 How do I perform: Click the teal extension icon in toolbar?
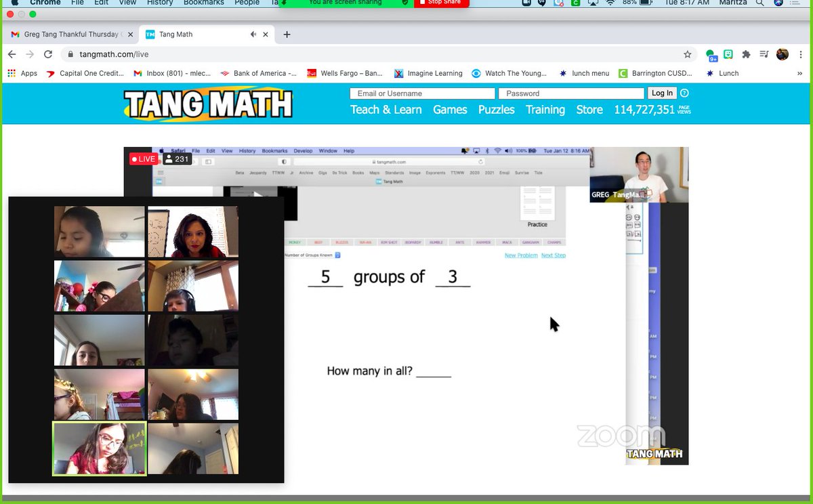728,54
